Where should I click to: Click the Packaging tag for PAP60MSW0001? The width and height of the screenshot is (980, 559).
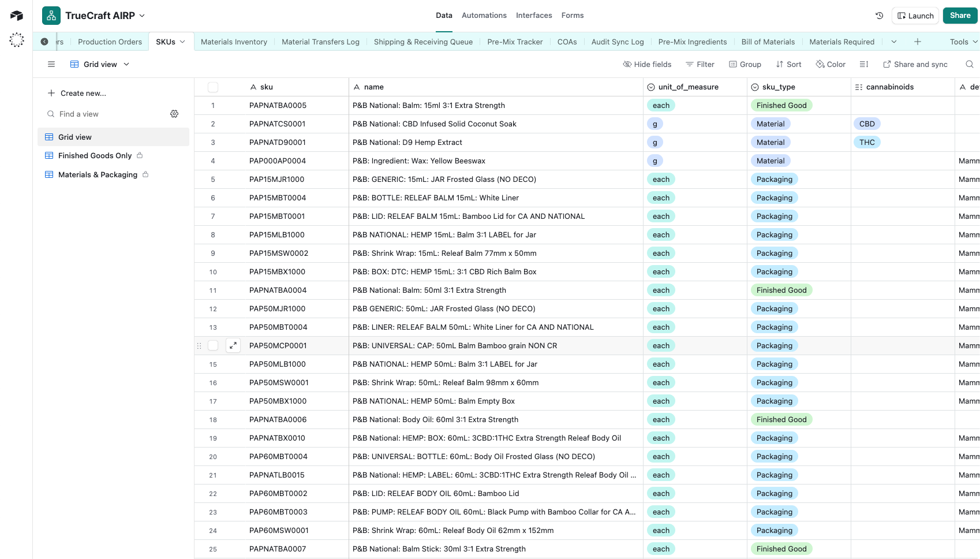tap(775, 530)
